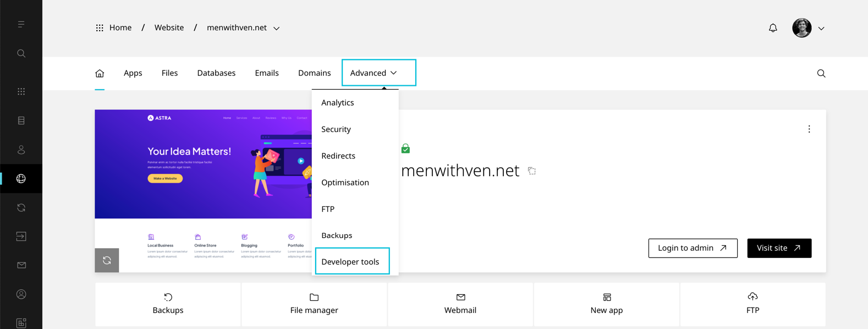Open the File manager shortcut tile
The width and height of the screenshot is (868, 329).
pos(314,304)
